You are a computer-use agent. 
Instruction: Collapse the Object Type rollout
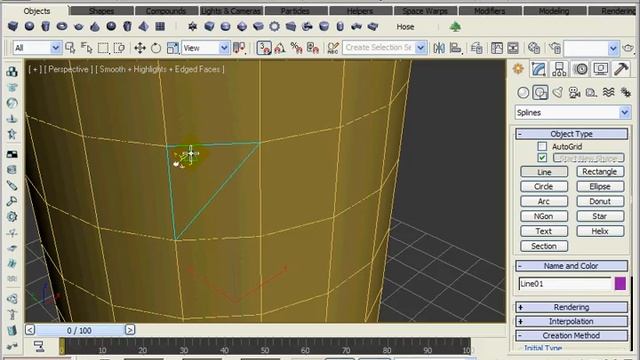coord(571,134)
